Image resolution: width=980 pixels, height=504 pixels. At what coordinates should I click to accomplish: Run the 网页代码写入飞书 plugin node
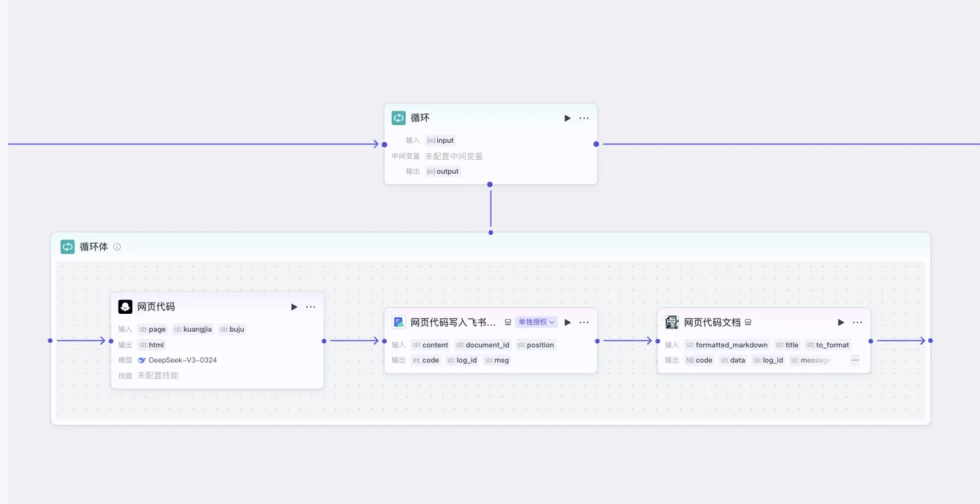pos(567,322)
